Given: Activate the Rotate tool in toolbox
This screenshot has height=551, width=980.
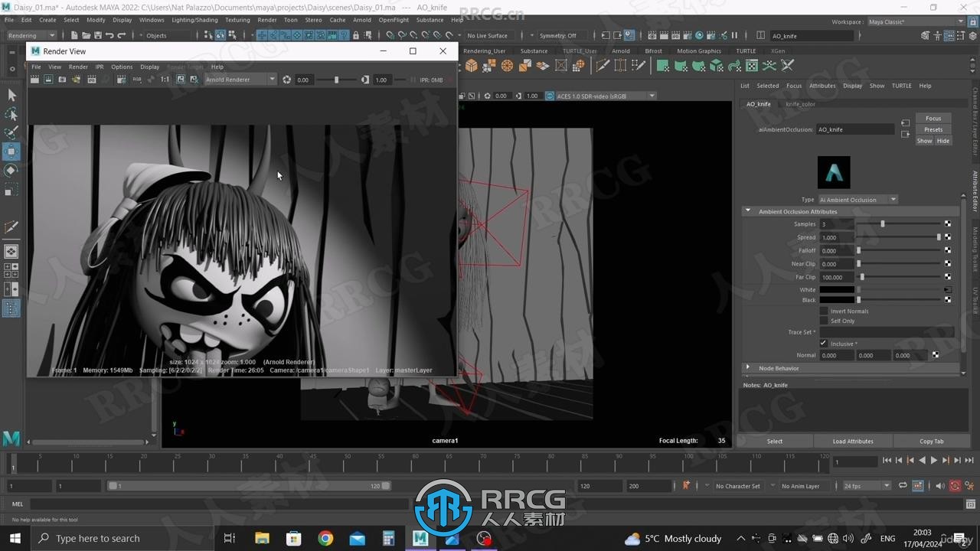Looking at the screenshot, I should (x=11, y=170).
